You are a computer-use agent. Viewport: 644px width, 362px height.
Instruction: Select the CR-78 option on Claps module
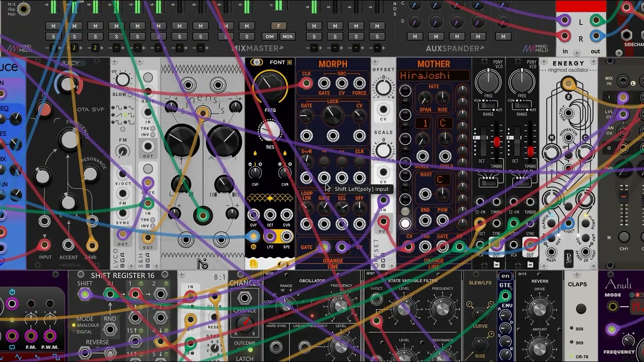(x=572, y=356)
